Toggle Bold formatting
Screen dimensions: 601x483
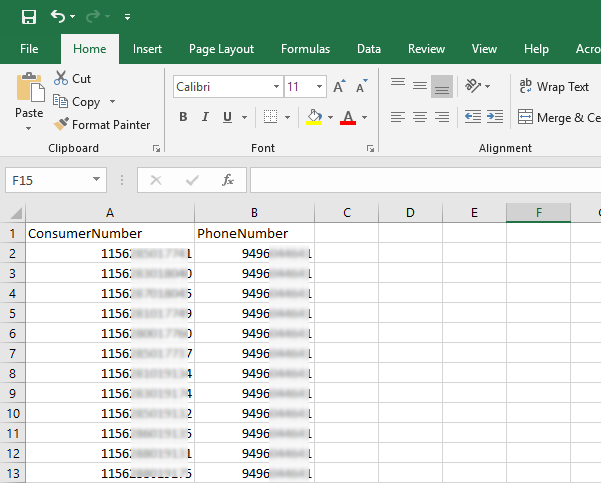(183, 117)
